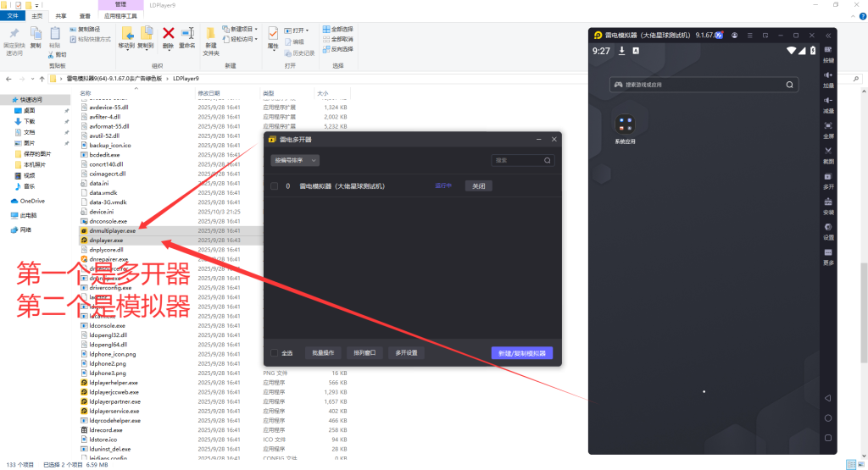The height and width of the screenshot is (470, 868).
Task: Click the 管理 (Manage) contextual tab
Action: pos(120,4)
